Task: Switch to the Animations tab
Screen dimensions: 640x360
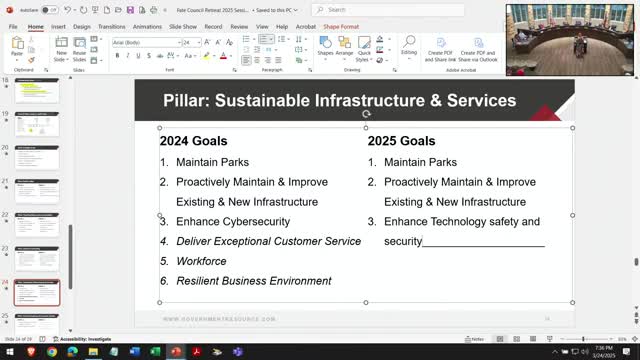Action: click(x=147, y=27)
